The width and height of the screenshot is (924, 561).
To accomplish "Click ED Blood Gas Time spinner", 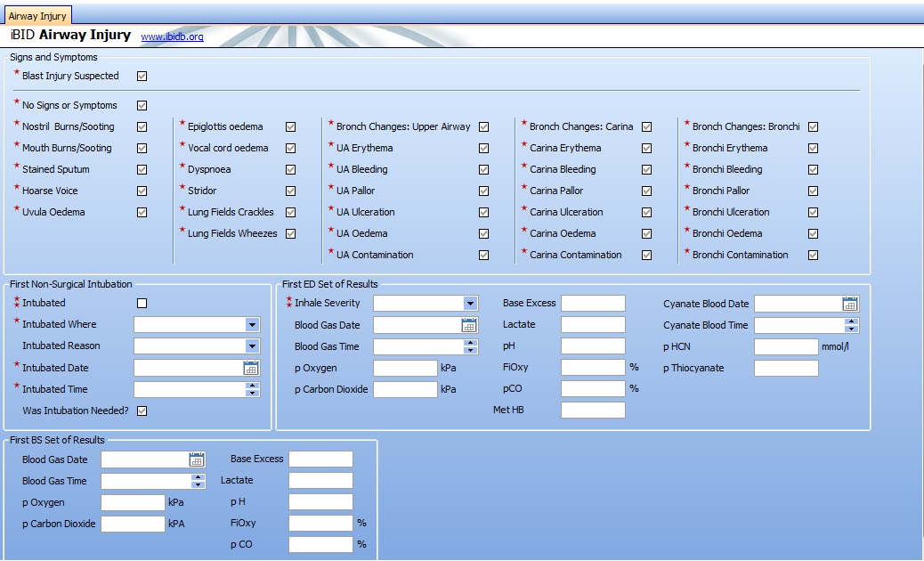I will click(470, 346).
